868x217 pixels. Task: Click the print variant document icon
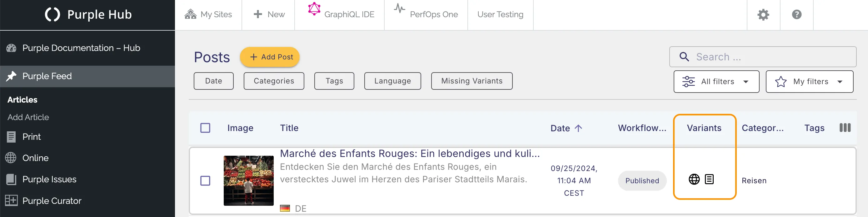(x=709, y=179)
